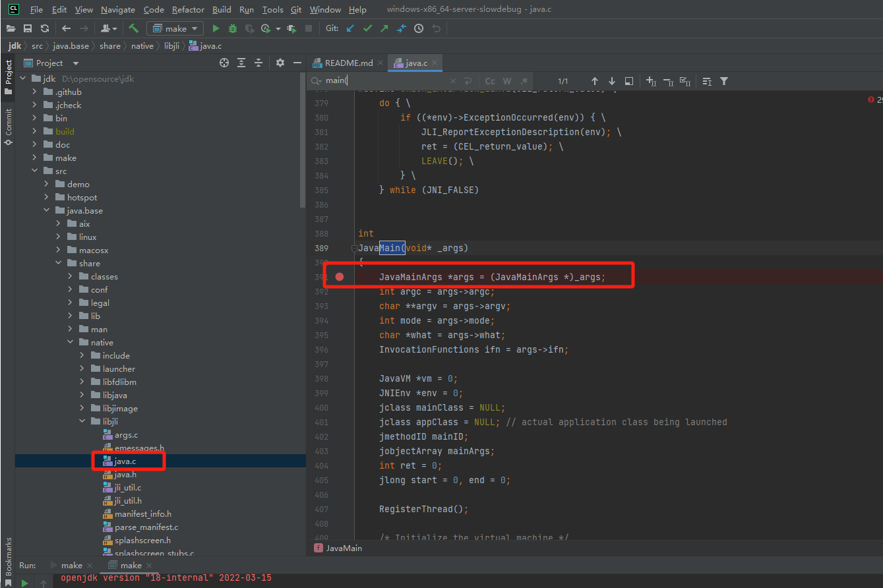Click Git Update Project blue arrow

click(x=350, y=28)
